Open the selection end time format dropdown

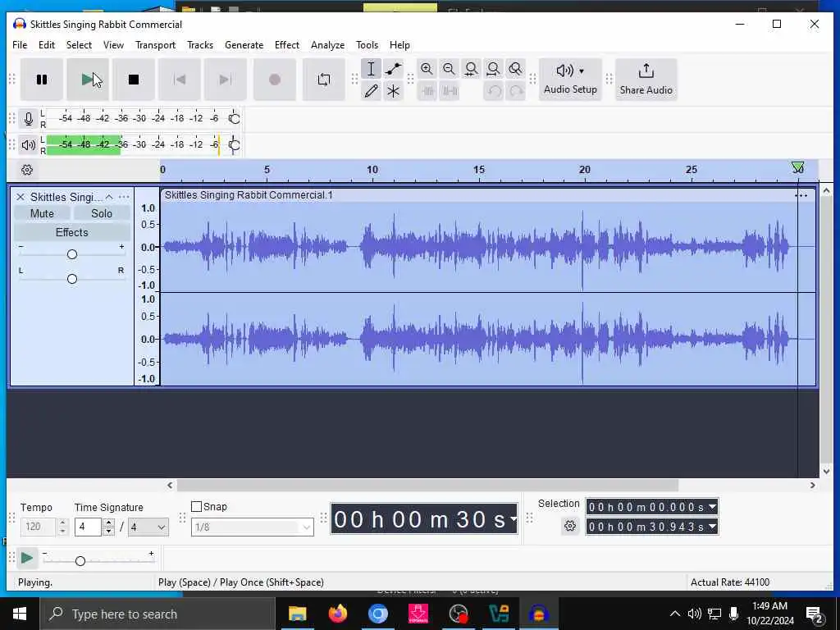click(712, 527)
